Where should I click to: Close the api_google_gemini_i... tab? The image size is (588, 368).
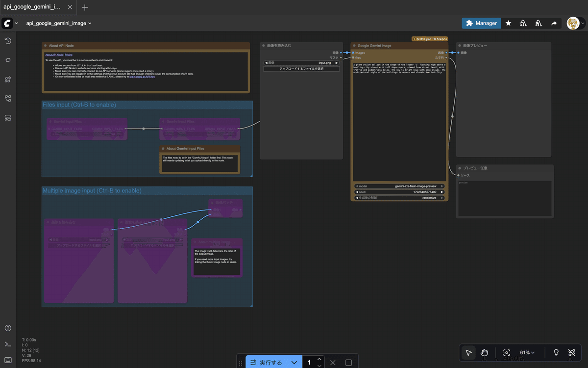click(70, 7)
